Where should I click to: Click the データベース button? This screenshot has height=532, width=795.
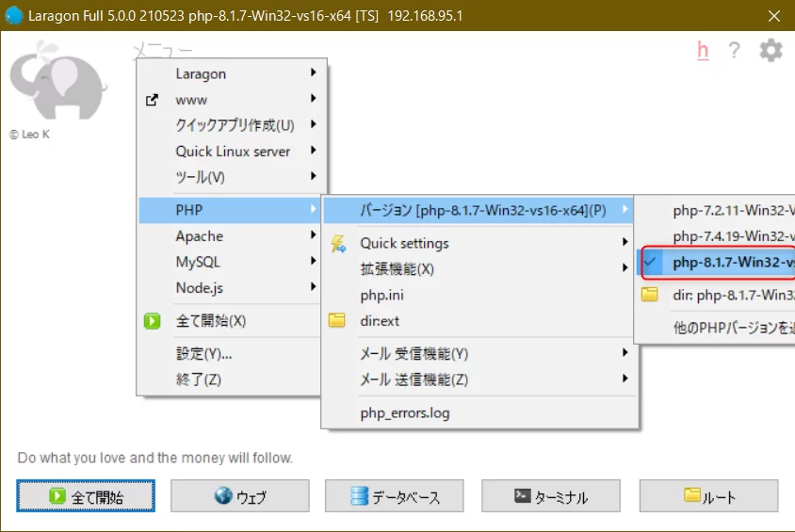(395, 496)
